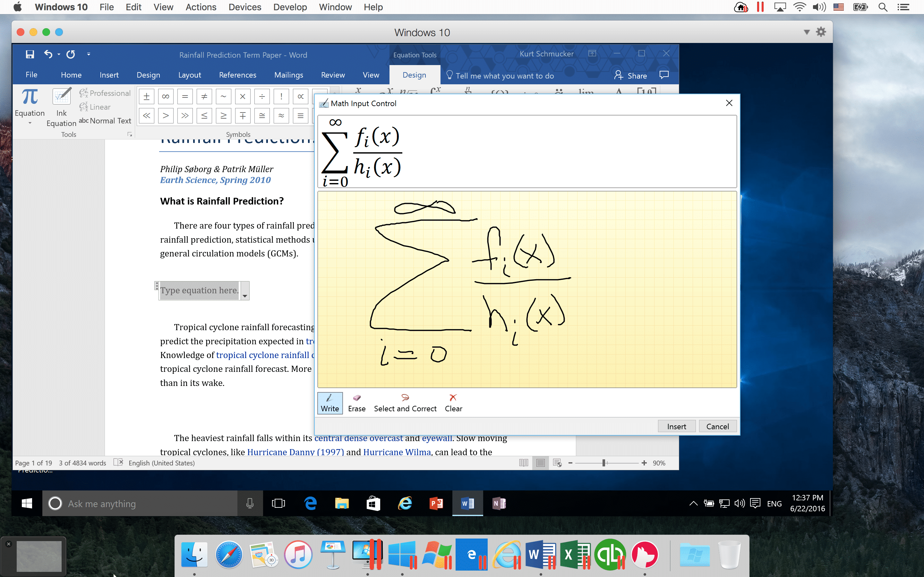Follow the Hurricane Wilma hyperlink
Viewport: 924px width, 577px height.
[397, 452]
